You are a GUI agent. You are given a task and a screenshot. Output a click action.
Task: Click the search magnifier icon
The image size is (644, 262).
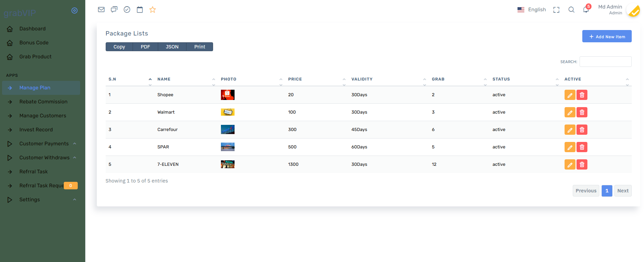[571, 10]
